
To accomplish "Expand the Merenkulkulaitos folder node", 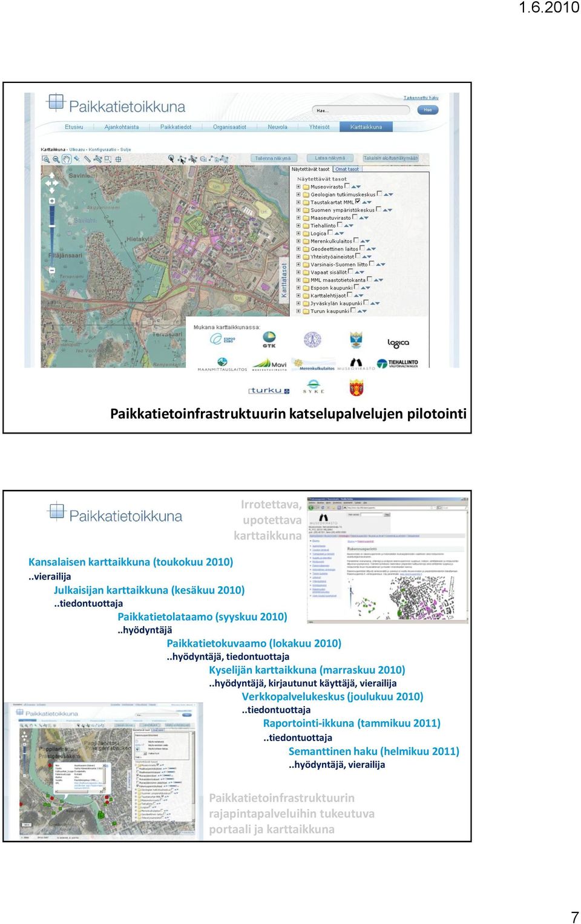I will [x=298, y=241].
